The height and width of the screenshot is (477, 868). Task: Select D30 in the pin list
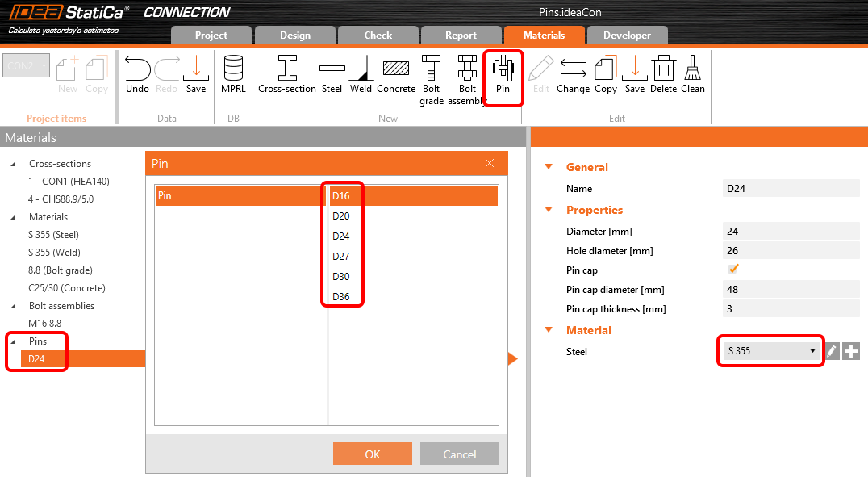[341, 276]
